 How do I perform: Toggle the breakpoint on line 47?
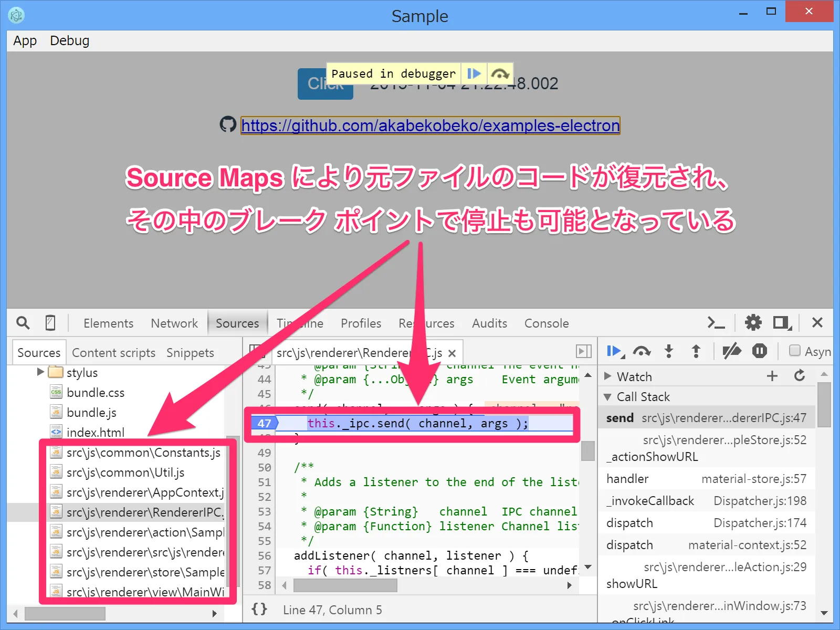264,423
